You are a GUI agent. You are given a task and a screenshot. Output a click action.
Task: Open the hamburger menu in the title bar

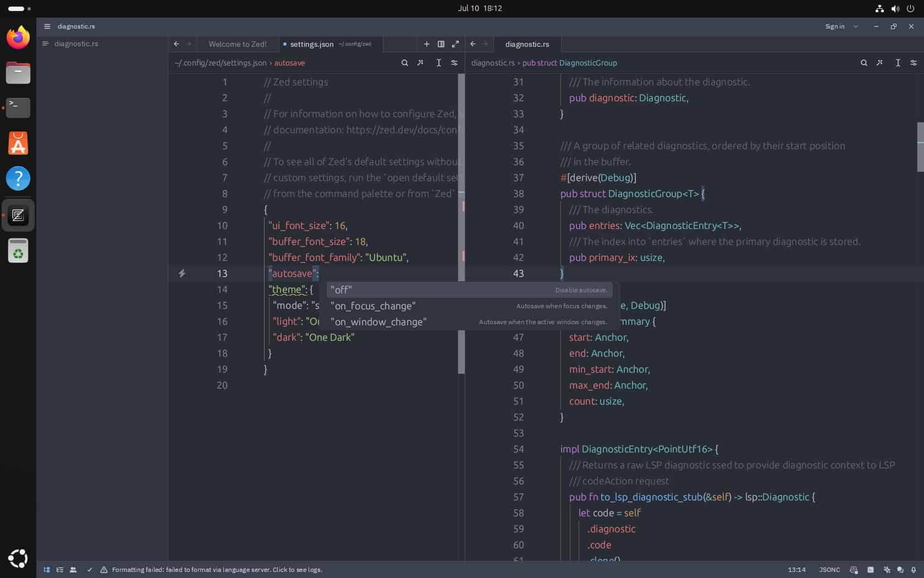(47, 26)
